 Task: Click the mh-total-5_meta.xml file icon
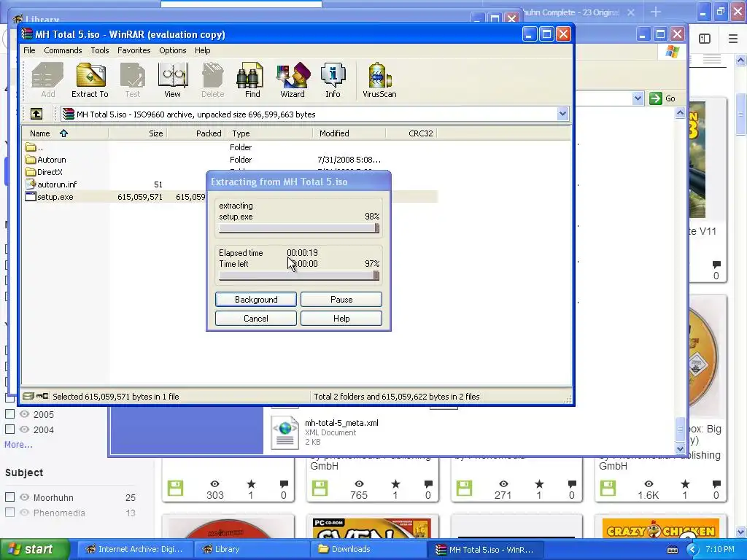click(285, 432)
